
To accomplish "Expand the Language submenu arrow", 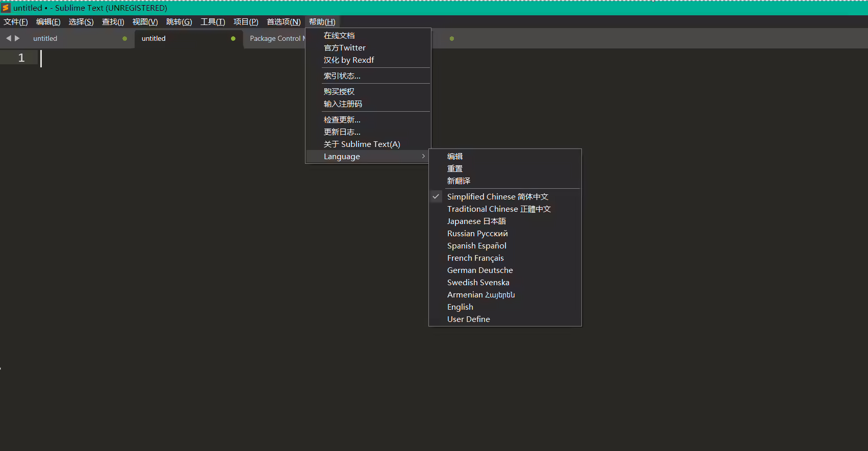I will tap(423, 156).
